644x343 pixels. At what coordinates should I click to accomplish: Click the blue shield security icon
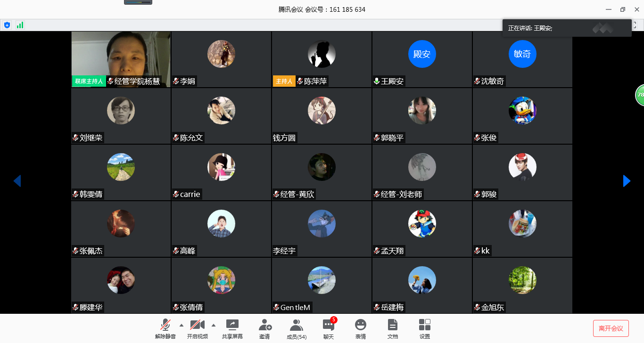(7, 25)
